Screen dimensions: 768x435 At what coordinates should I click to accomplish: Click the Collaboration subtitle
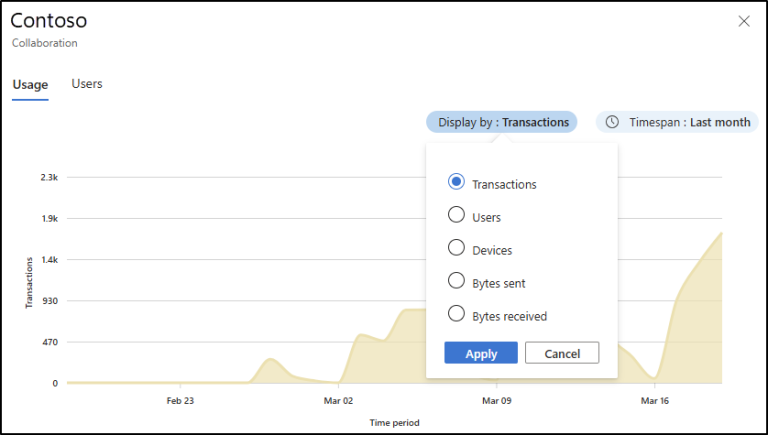point(45,43)
